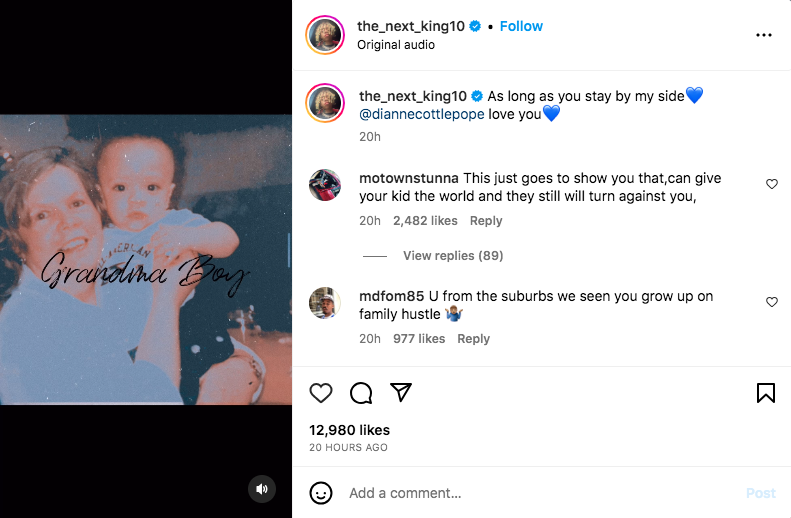Click the Grandma Boy video thumbnail
Viewport: 791px width, 518px height.
(x=146, y=260)
